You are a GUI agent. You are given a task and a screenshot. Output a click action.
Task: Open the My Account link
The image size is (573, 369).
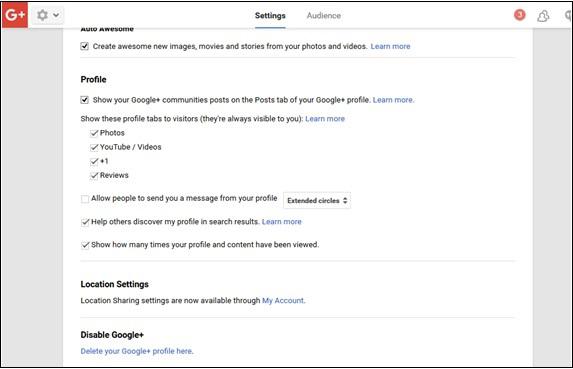pos(283,301)
